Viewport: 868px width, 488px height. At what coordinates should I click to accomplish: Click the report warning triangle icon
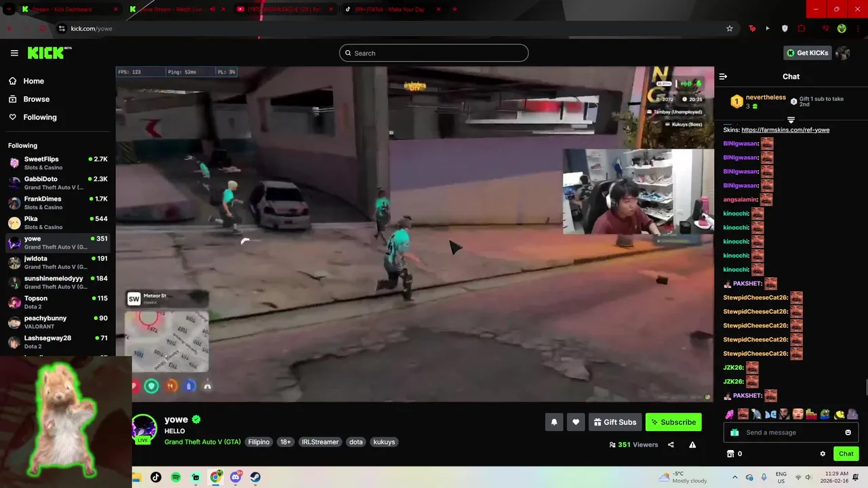coord(692,445)
